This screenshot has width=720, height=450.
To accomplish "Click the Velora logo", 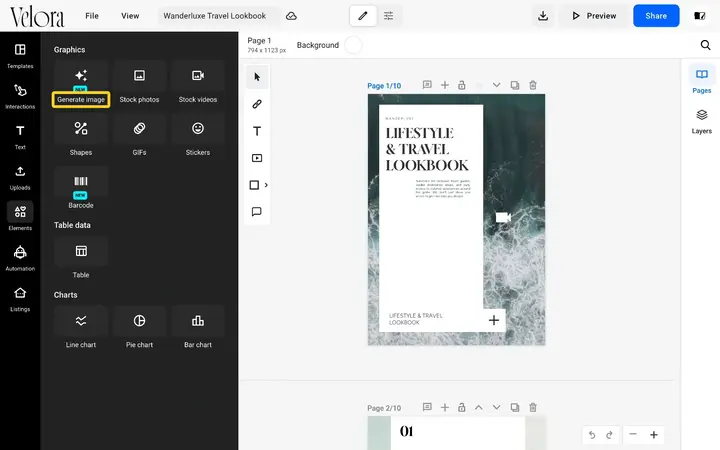I will coord(37,17).
